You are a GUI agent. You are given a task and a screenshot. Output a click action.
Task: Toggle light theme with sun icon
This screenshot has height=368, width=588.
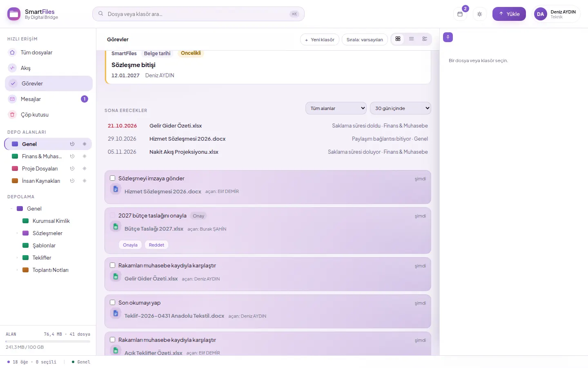[479, 14]
